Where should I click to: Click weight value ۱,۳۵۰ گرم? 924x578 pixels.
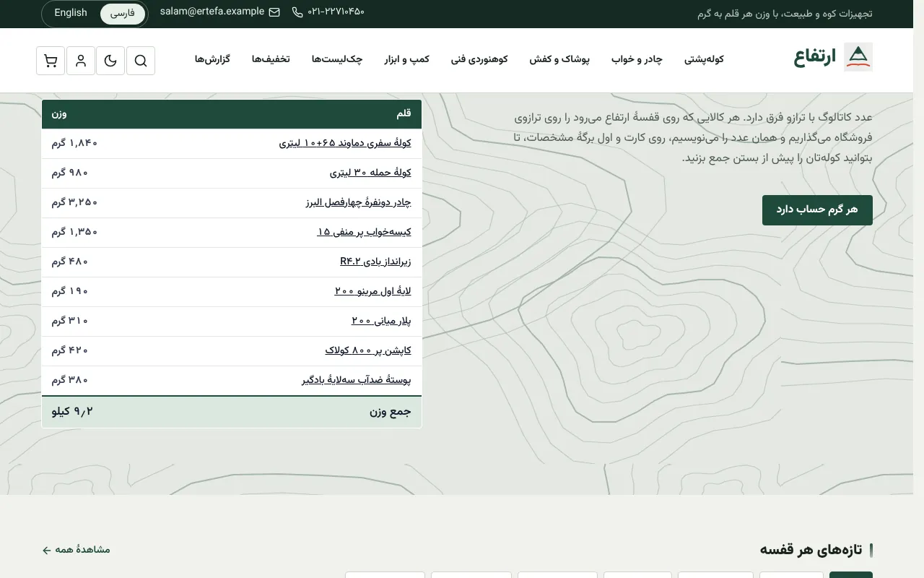click(x=74, y=233)
